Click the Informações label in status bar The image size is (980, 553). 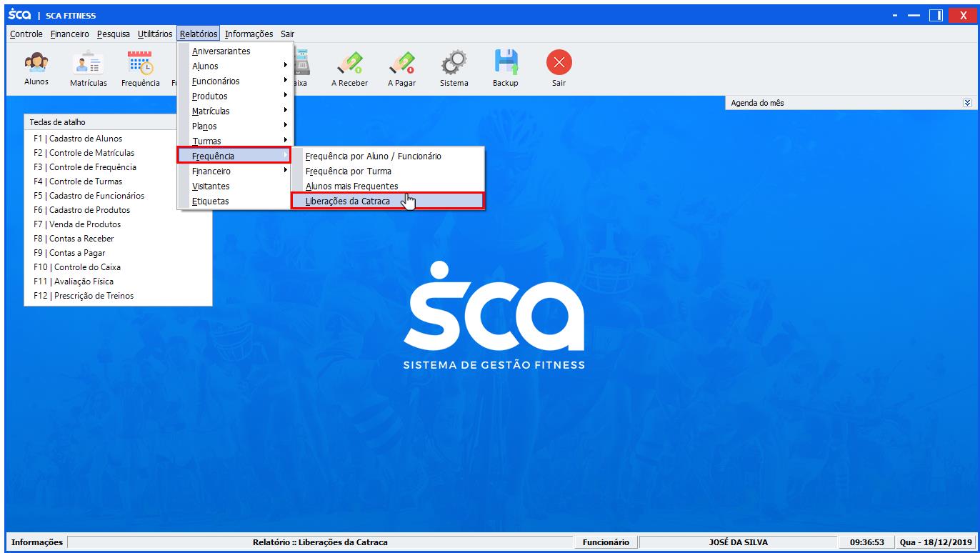point(36,542)
